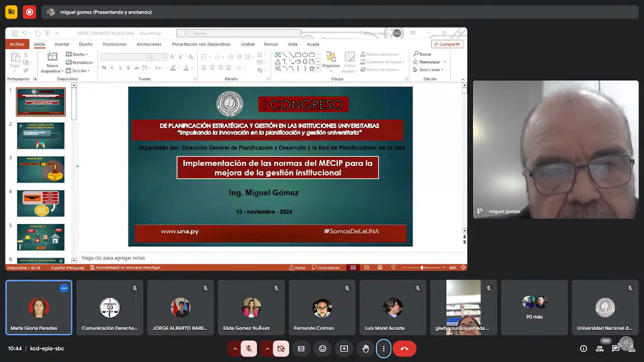Open the slide Diseño layout dropdown
Image resolution: width=644 pixels, height=362 pixels.
click(x=77, y=54)
